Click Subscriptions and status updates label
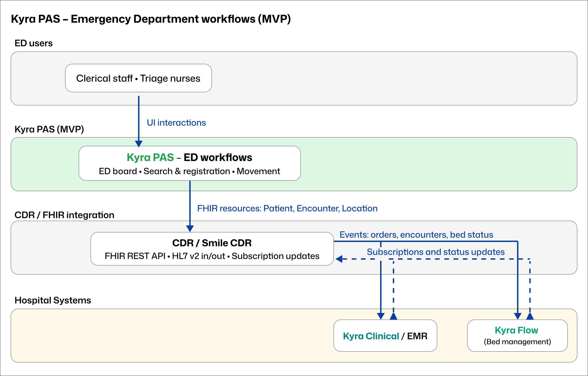This screenshot has width=588, height=376. click(x=436, y=252)
